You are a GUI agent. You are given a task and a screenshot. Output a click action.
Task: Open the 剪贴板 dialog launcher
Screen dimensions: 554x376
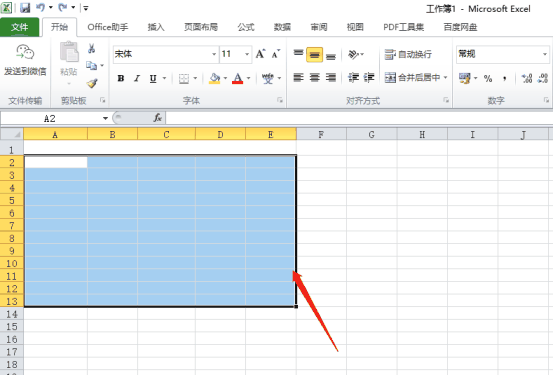click(102, 100)
